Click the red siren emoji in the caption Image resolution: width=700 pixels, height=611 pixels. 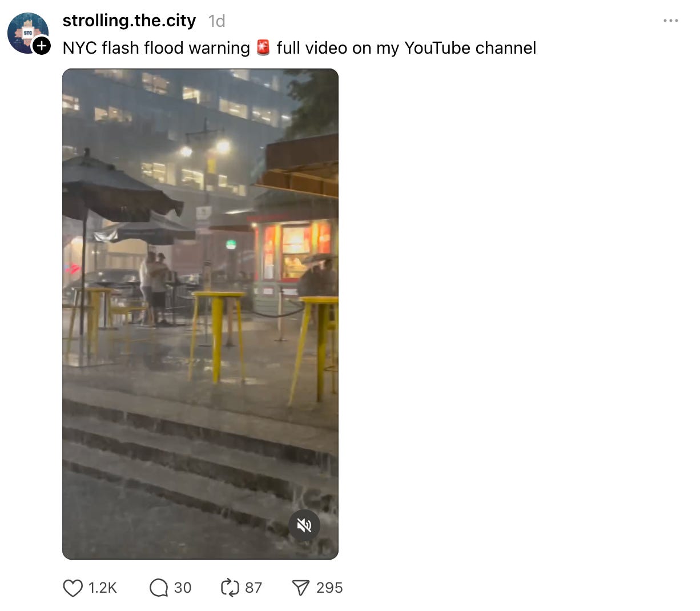click(x=263, y=47)
